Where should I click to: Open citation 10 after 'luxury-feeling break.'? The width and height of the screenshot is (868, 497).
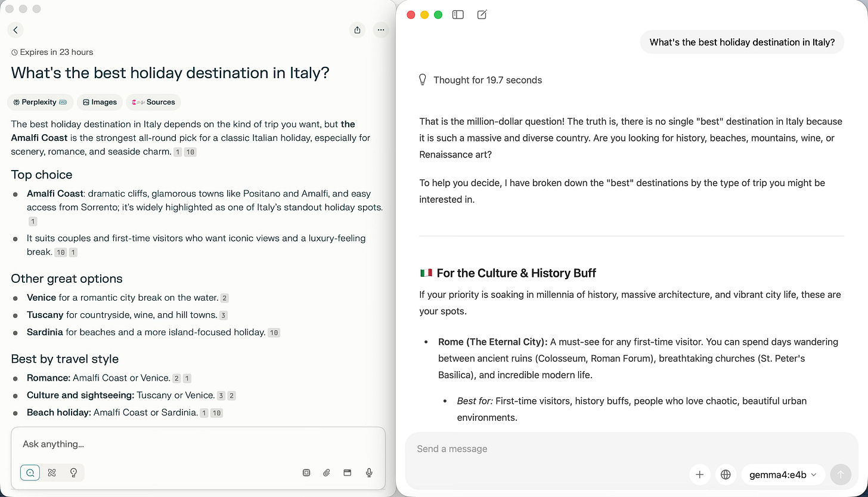(x=60, y=252)
